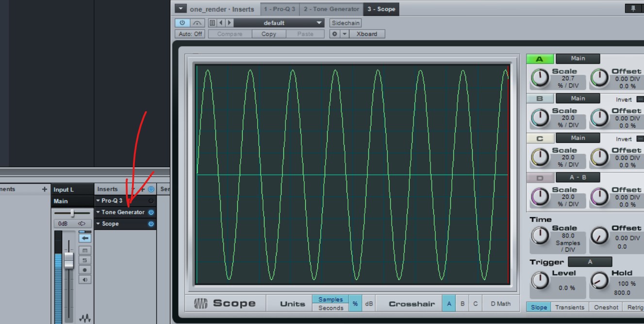This screenshot has height=324, width=644.
Task: Switch amplitude units to dB
Action: (369, 304)
